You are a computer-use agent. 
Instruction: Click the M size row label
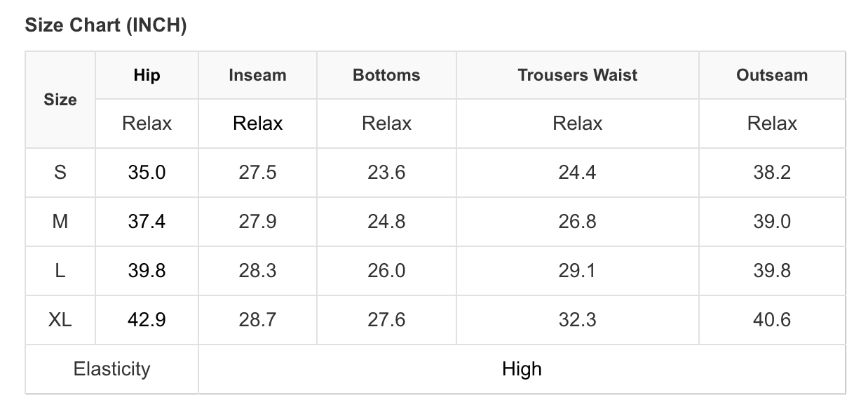[60, 222]
